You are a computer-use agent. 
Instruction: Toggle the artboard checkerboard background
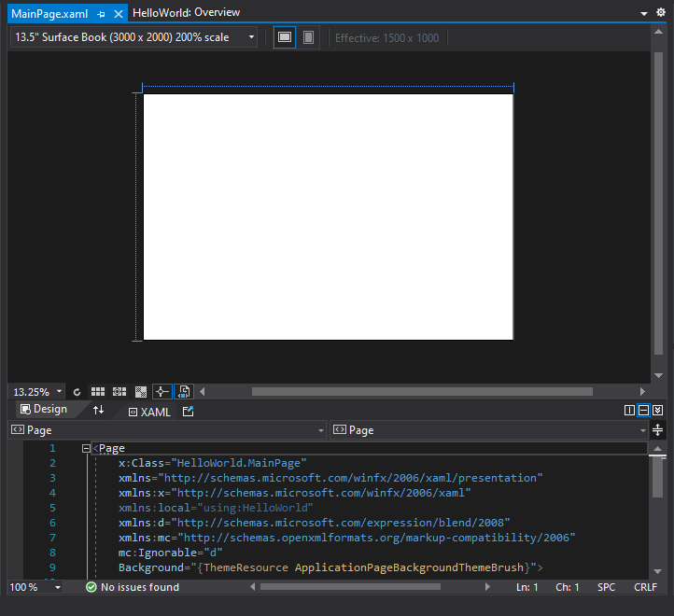click(x=141, y=392)
